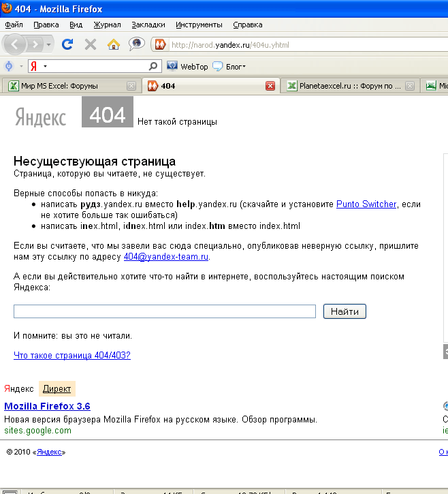This screenshot has width=448, height=494.
Task: Click the globe speech-bubble toolbar icon
Action: click(x=136, y=44)
